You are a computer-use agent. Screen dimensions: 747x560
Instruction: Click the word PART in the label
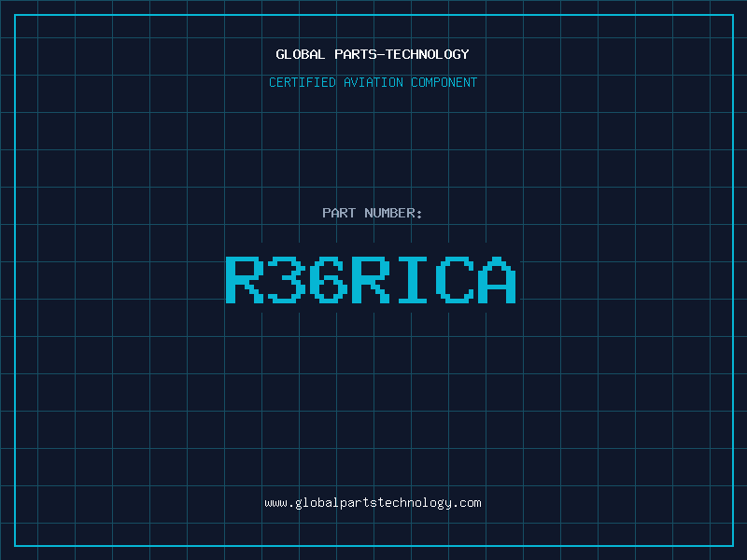(339, 213)
